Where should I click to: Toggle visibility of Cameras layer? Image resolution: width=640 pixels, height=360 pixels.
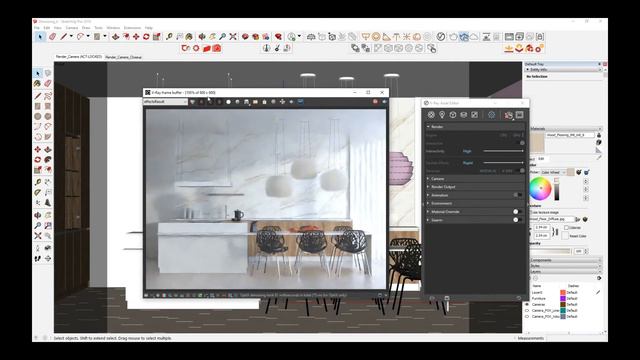click(x=527, y=304)
